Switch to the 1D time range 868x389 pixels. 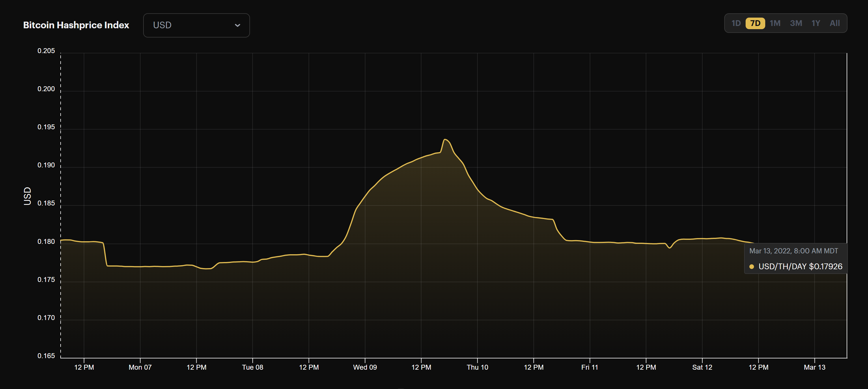(x=737, y=23)
